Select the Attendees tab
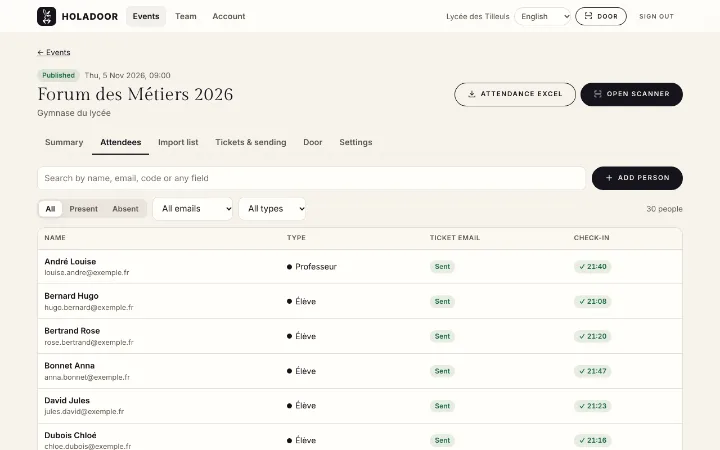 coord(121,142)
